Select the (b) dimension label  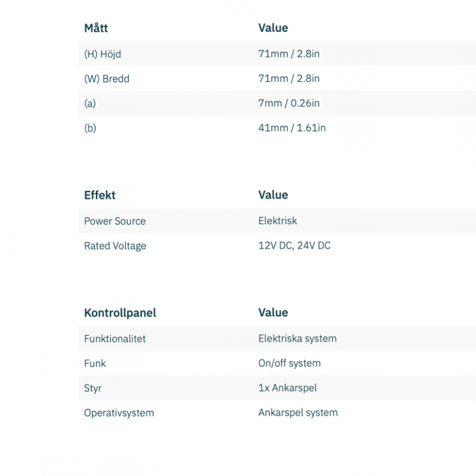click(90, 128)
